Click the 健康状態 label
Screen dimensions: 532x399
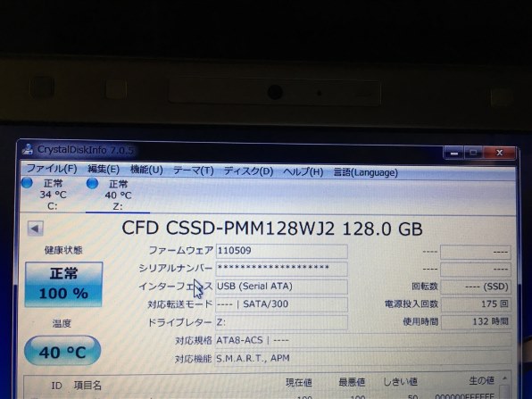(x=63, y=251)
